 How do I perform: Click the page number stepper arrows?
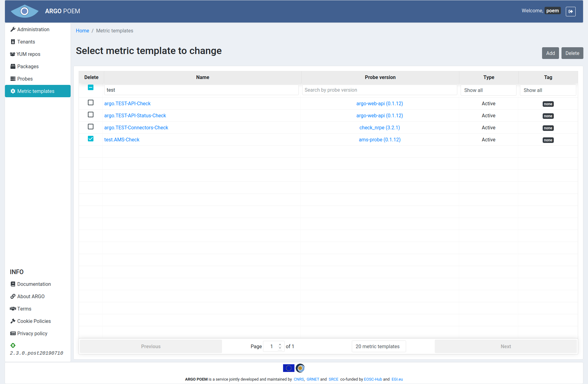280,346
